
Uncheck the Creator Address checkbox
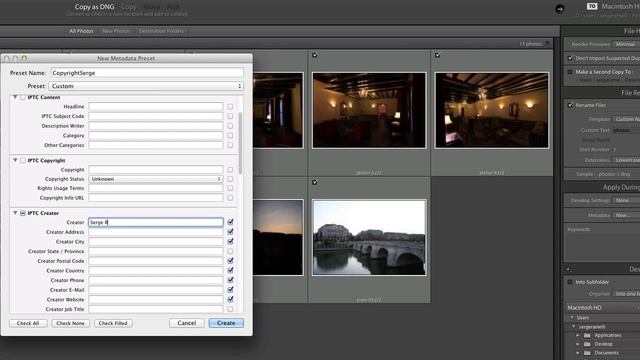230,232
